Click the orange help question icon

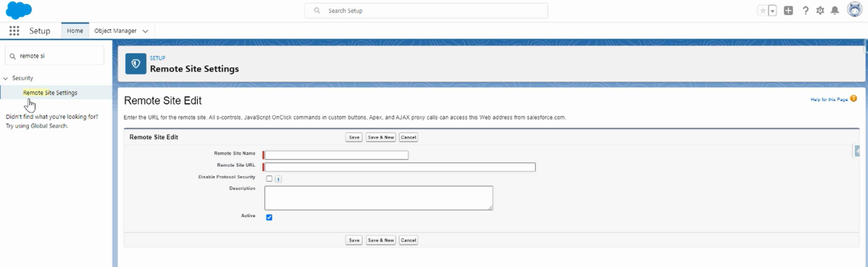853,99
